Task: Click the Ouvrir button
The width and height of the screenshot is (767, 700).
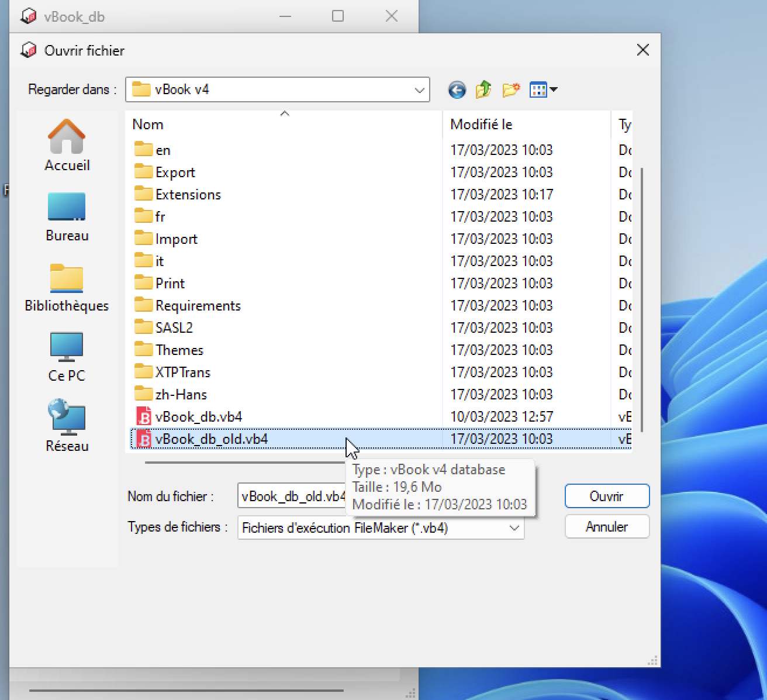Action: [607, 496]
